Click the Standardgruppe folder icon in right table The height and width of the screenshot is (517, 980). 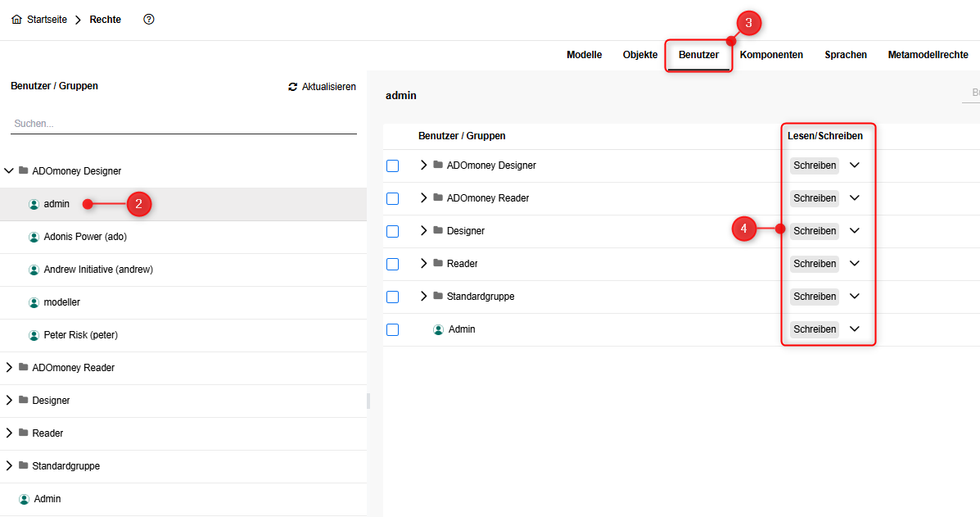pyautogui.click(x=438, y=296)
